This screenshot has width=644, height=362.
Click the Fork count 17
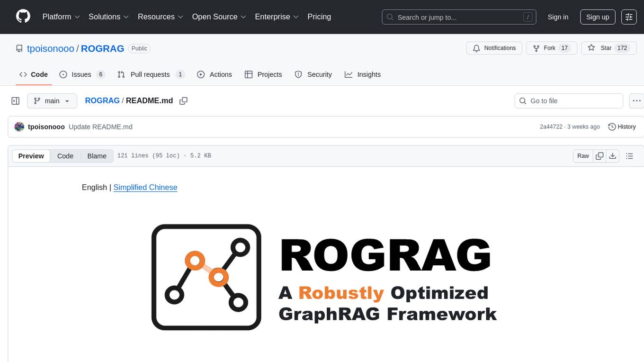(x=564, y=48)
